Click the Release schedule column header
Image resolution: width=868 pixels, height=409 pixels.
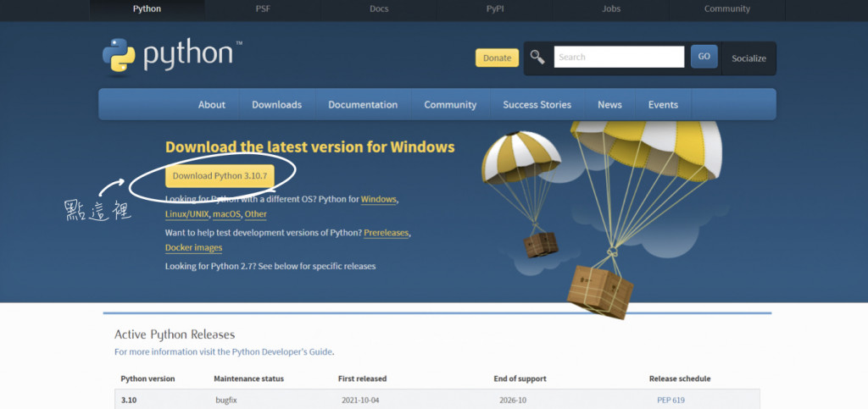680,379
